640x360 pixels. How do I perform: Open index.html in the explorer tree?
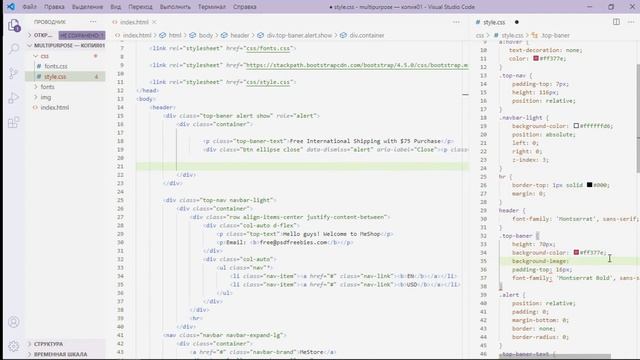point(55,107)
